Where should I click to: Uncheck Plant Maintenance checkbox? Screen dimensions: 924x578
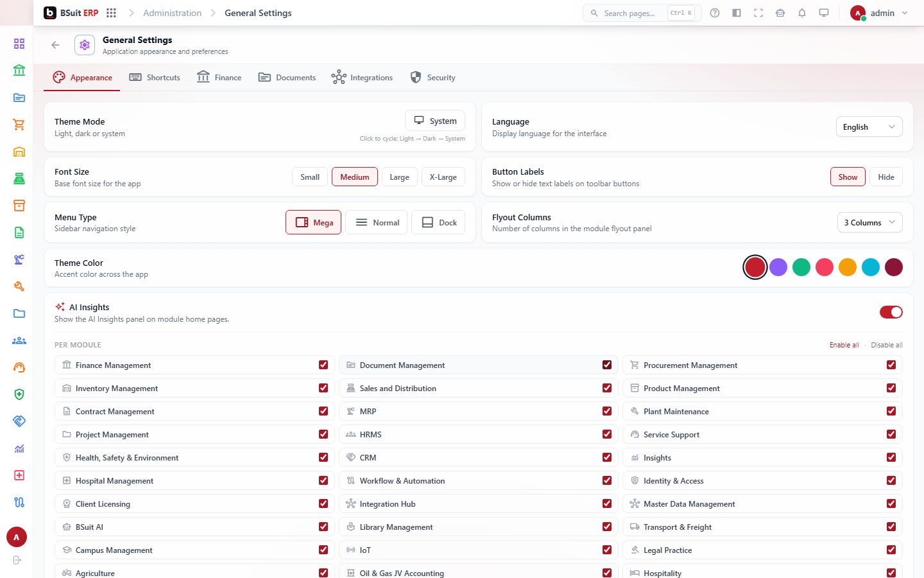891,411
